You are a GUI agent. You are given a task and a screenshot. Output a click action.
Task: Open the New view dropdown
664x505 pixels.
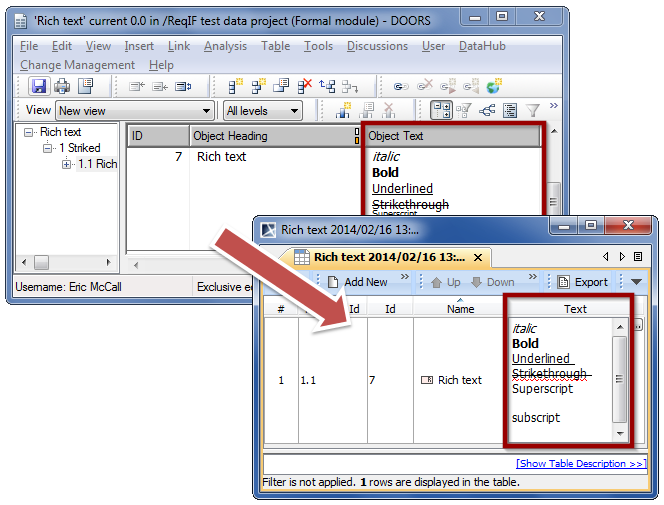coord(134,111)
